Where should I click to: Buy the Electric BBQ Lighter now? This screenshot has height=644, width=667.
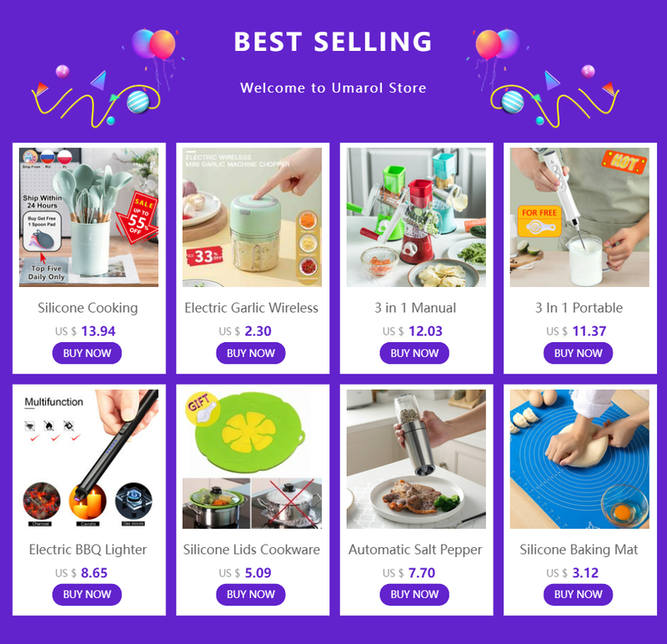pyautogui.click(x=87, y=594)
